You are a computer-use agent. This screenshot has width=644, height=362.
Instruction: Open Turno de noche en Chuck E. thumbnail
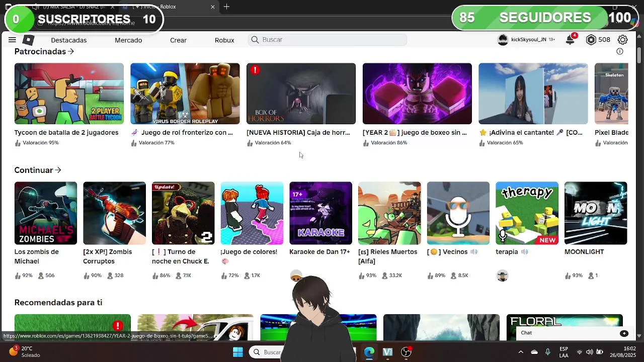coord(183,213)
